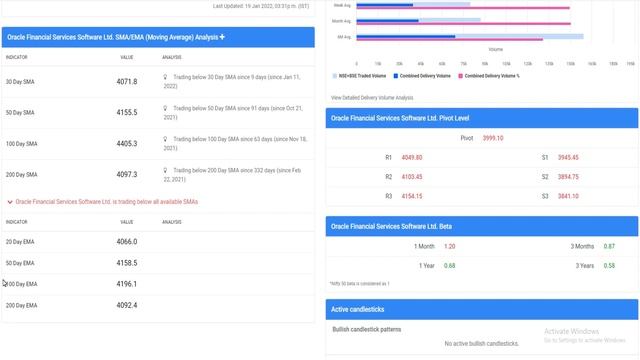Click 1 Month beta value 1.20
The width and height of the screenshot is (640, 360).
point(449,246)
